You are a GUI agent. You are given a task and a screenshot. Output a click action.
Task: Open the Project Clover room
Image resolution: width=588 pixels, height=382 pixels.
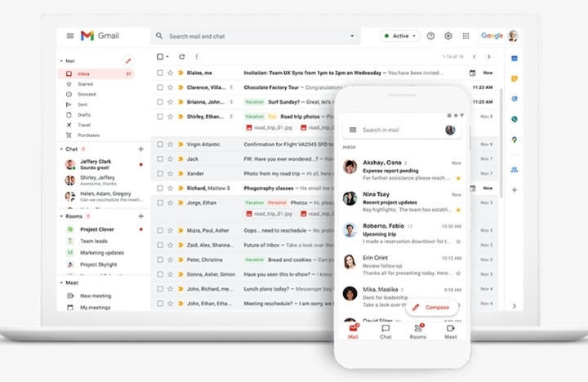pos(96,229)
